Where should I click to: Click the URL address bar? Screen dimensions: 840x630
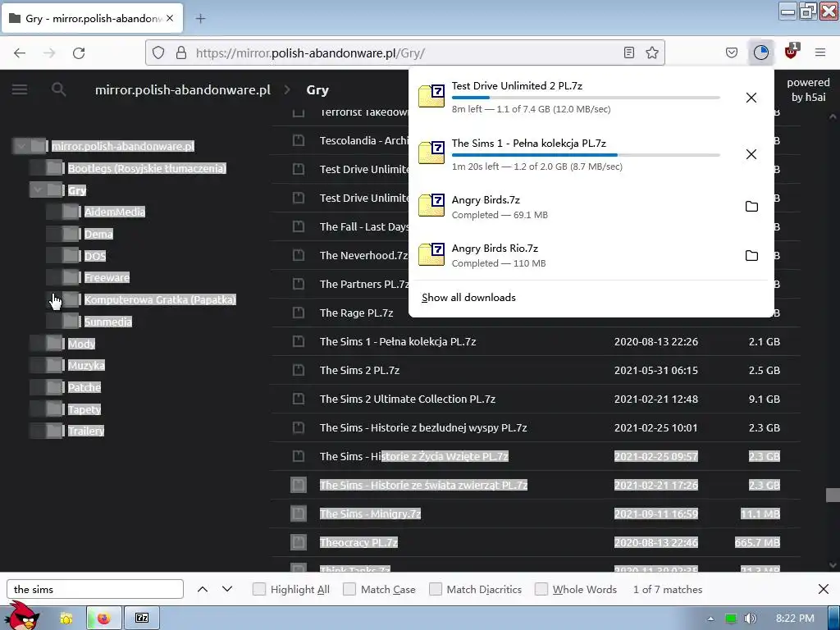[404, 52]
